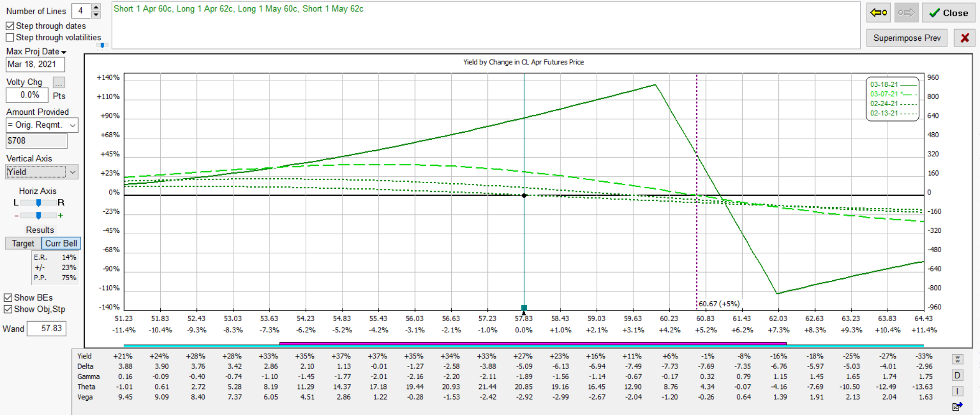Toggle Show Obj,Stp checkbox
Viewport: 980px width, 415px height.
pyautogui.click(x=8, y=309)
